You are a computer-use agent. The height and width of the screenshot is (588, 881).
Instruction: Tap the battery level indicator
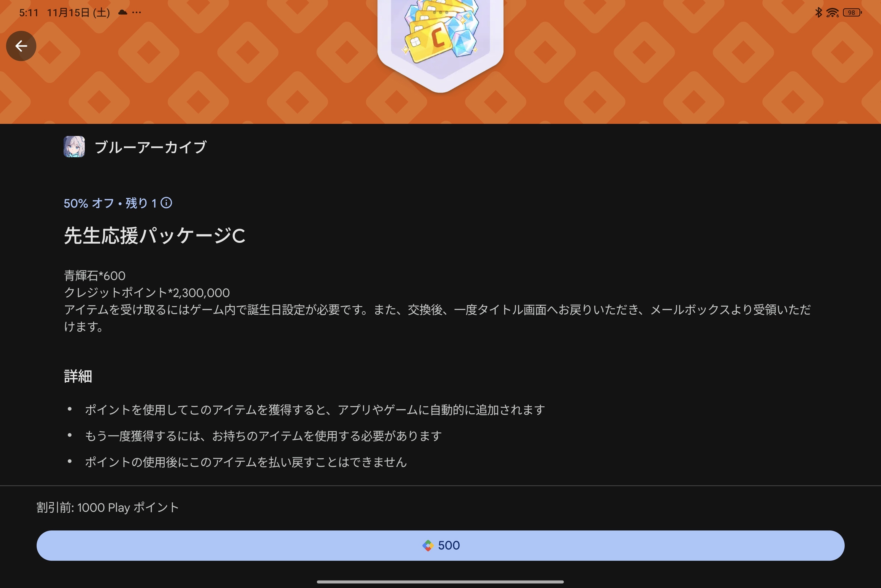pos(852,13)
